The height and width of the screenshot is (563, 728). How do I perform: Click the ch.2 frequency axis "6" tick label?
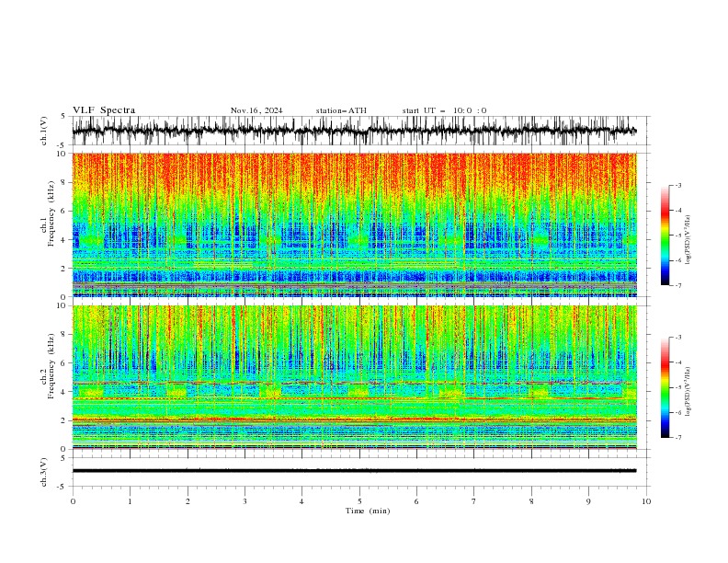[x=65, y=363]
